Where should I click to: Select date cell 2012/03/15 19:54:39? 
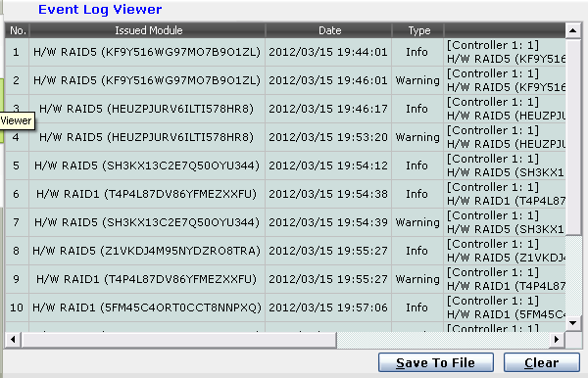[328, 222]
